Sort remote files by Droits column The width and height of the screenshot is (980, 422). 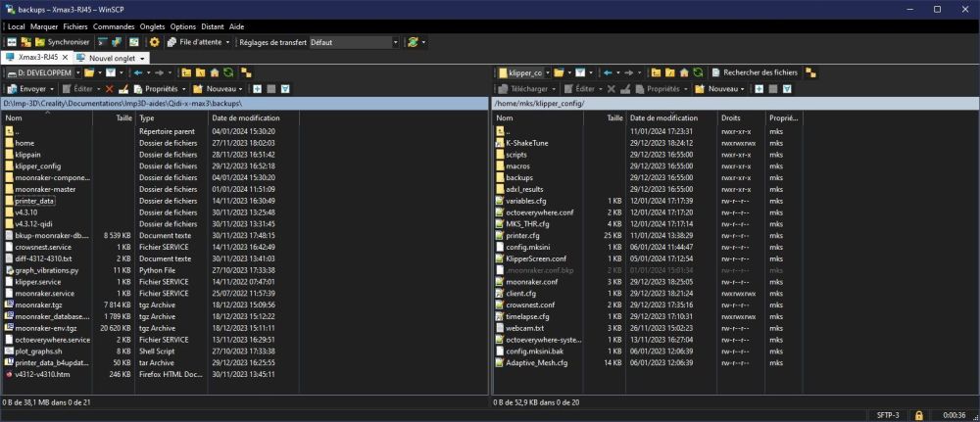(x=741, y=118)
